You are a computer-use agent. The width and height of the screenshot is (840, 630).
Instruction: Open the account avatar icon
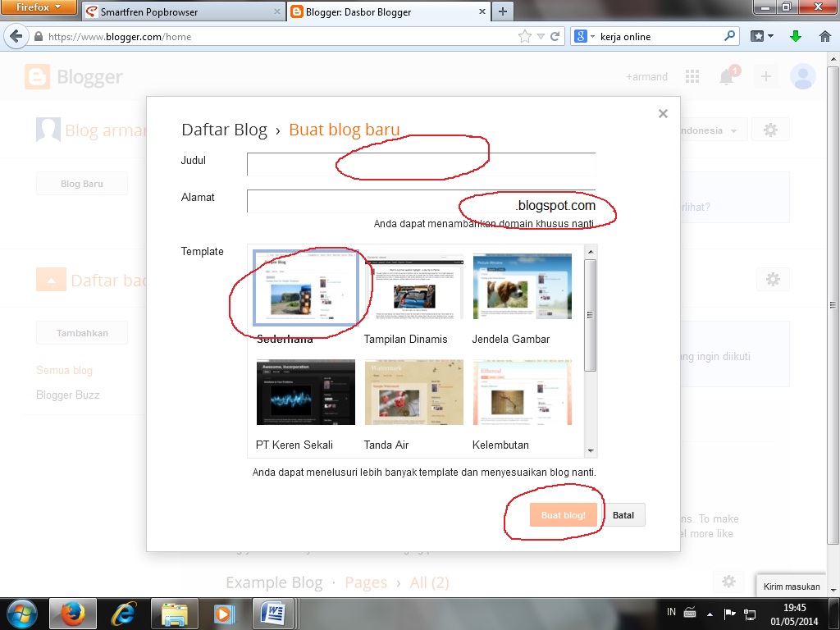pos(802,76)
